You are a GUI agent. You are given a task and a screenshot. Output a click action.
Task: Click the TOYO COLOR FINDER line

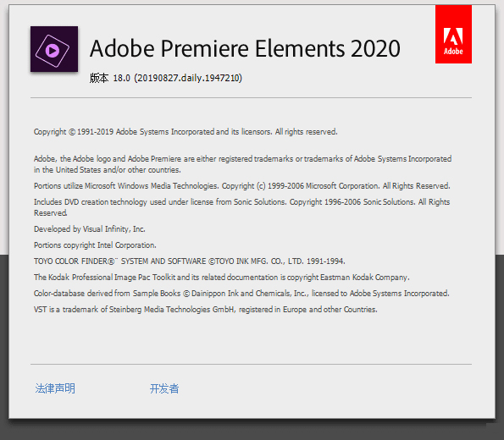click(190, 261)
